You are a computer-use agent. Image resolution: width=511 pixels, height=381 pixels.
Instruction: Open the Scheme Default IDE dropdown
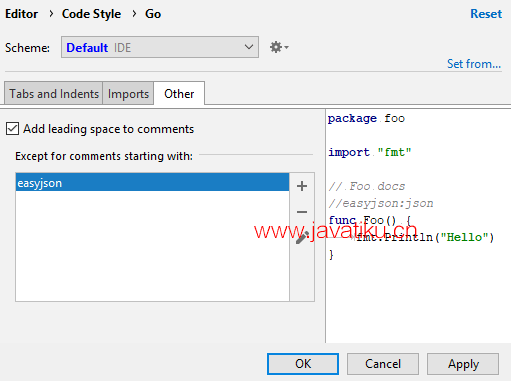click(x=160, y=47)
